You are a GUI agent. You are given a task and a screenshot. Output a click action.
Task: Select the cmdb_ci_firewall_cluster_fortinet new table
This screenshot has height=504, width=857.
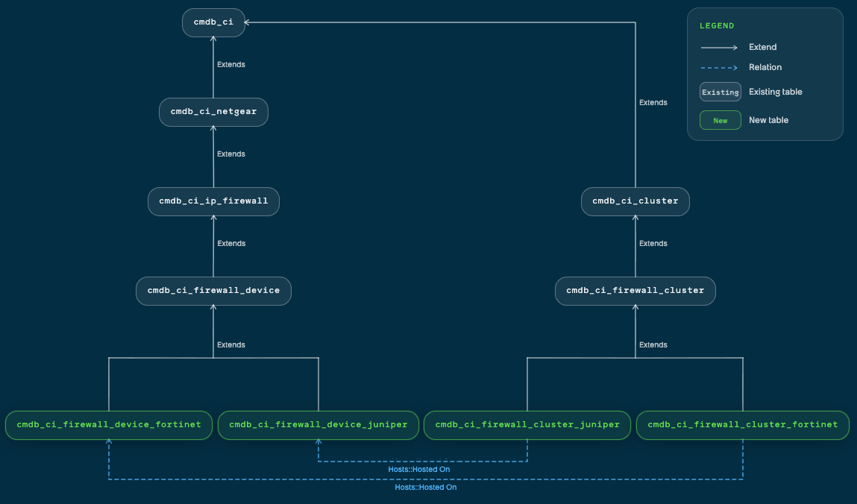(743, 426)
